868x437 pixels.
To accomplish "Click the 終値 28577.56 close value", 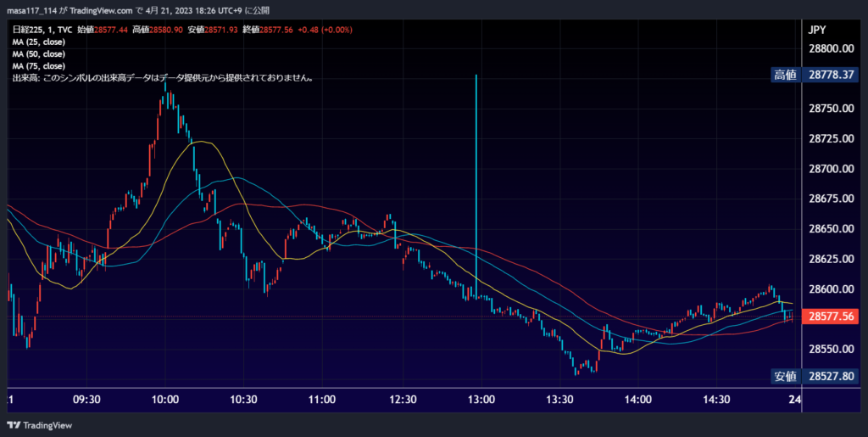I will [x=267, y=30].
